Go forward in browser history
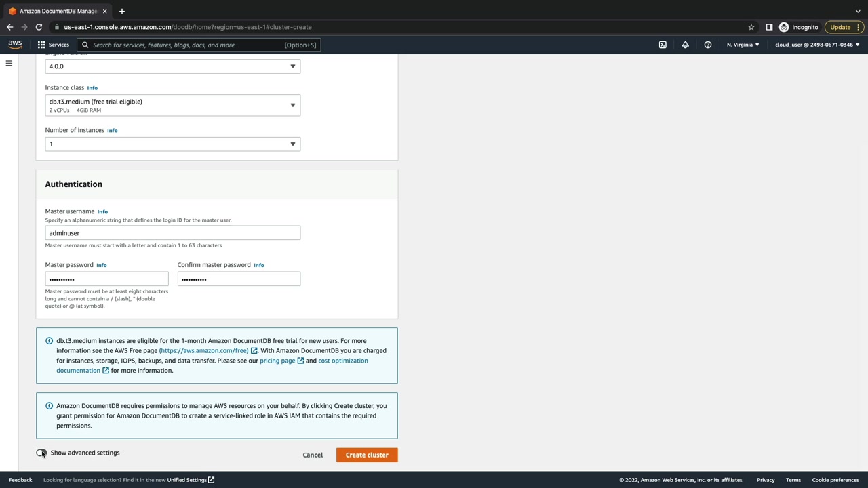Image resolution: width=868 pixels, height=488 pixels. point(24,27)
